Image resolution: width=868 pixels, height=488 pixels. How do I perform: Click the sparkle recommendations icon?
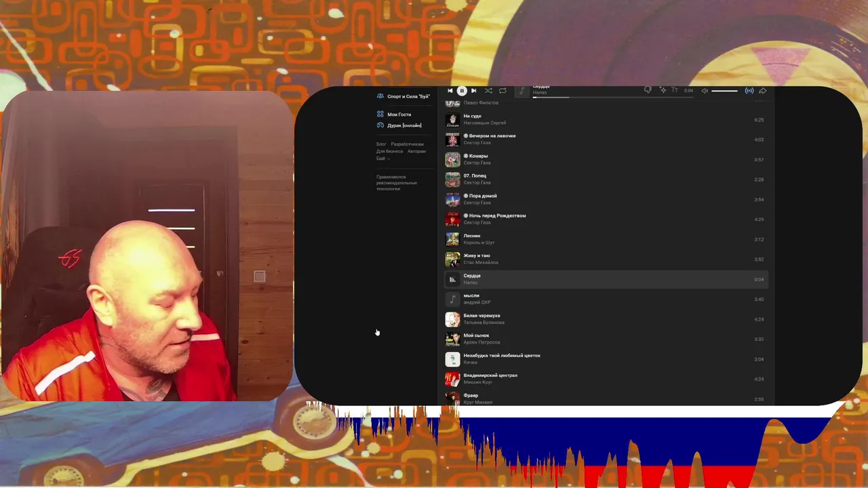[x=663, y=90]
